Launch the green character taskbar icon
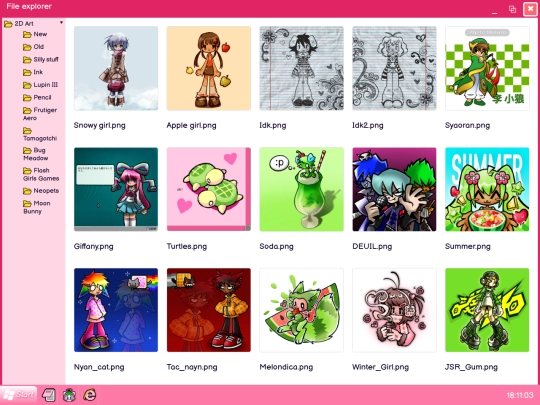 (x=69, y=395)
